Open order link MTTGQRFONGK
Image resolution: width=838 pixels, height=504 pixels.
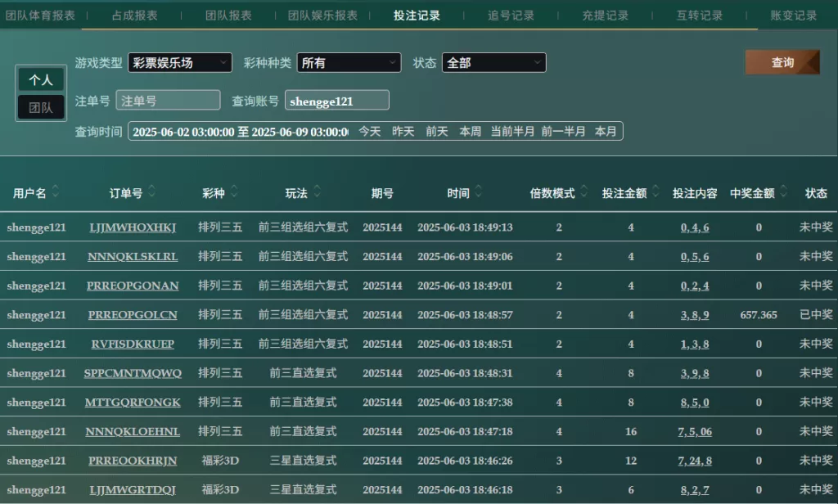[133, 402]
